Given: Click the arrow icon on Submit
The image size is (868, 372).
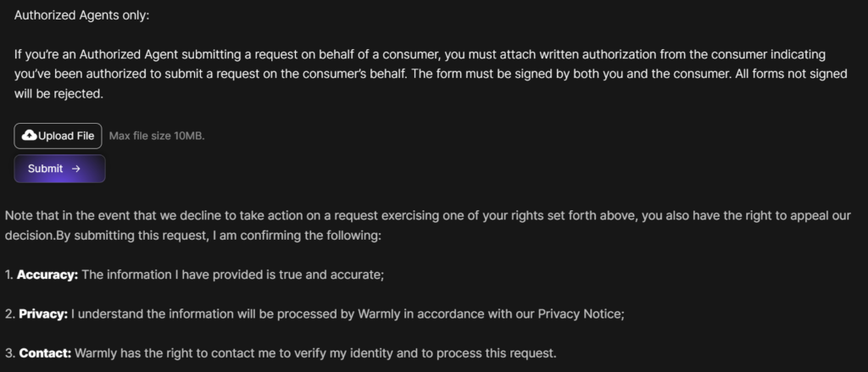Looking at the screenshot, I should (x=76, y=169).
